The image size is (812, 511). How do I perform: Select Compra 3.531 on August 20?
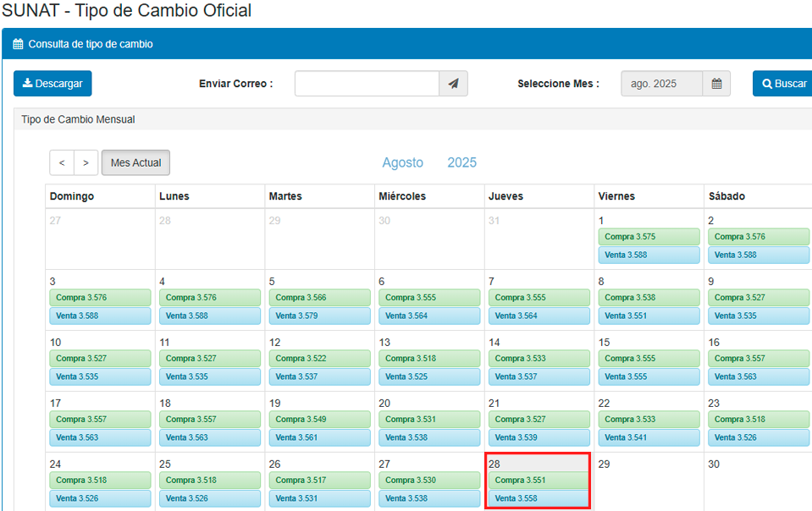coord(429,420)
